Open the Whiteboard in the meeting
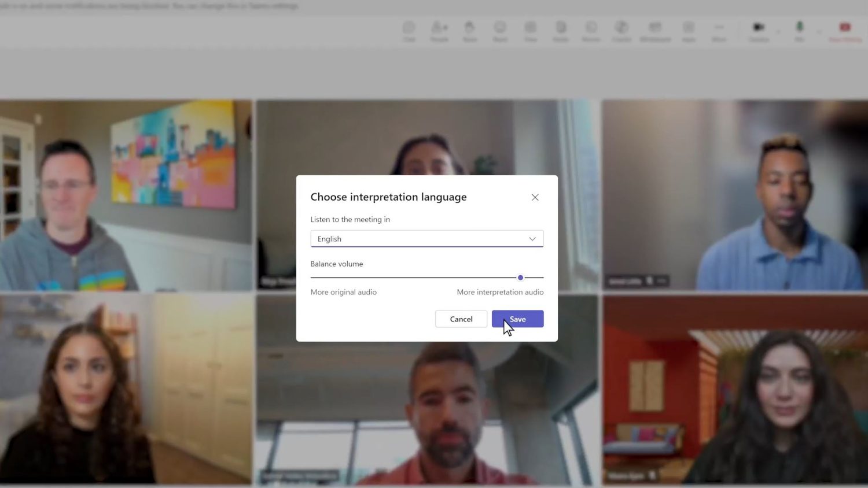 [x=654, y=30]
